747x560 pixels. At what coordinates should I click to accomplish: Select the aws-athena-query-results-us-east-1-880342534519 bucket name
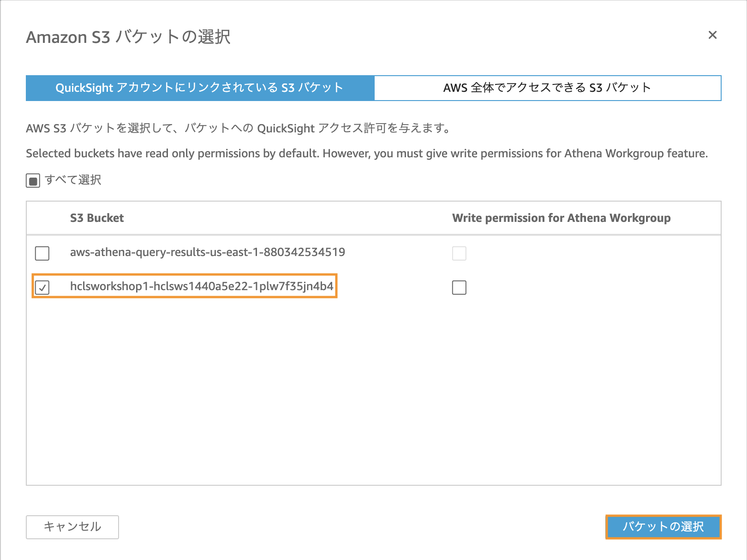tap(208, 252)
